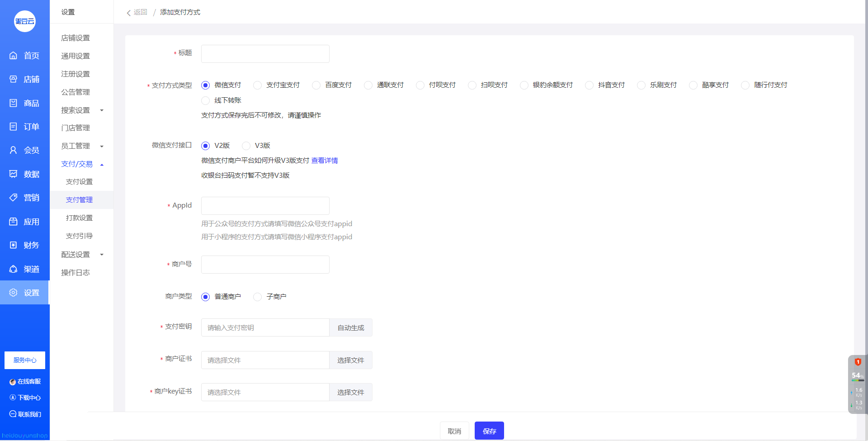Open 操作日志 menu item
The image size is (868, 441).
pyautogui.click(x=75, y=273)
